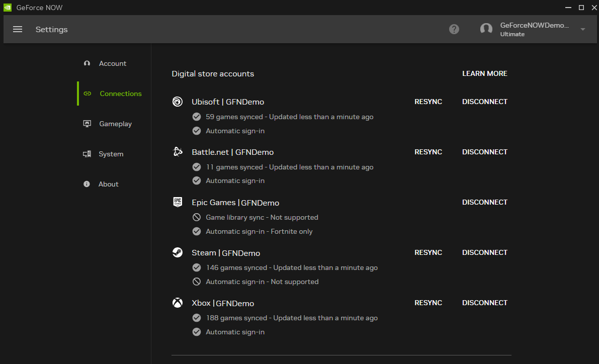Disconnect the Steam account

[x=484, y=252]
